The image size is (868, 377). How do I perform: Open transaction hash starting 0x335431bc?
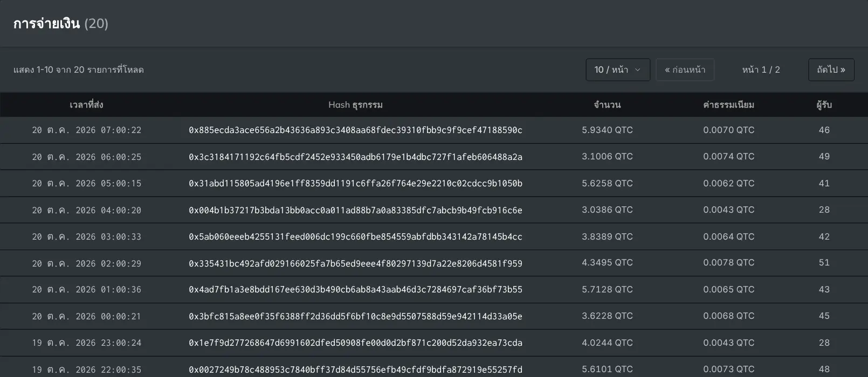coord(355,263)
